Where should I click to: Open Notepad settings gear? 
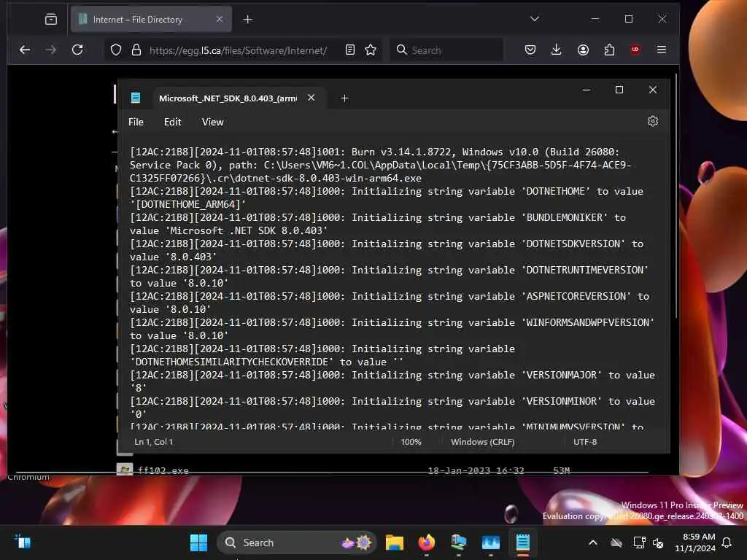(x=653, y=122)
